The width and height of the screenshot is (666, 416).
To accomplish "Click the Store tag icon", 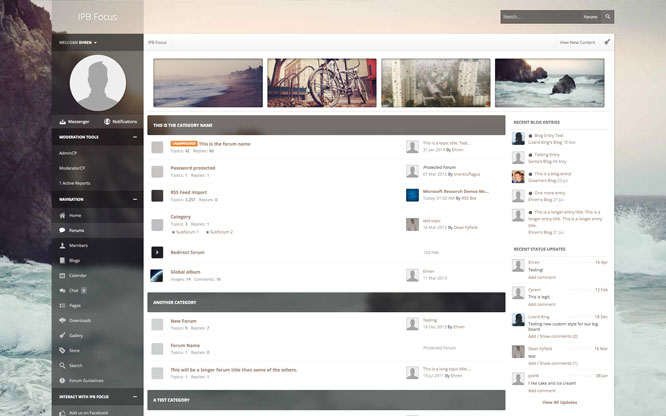I will click(x=62, y=351).
